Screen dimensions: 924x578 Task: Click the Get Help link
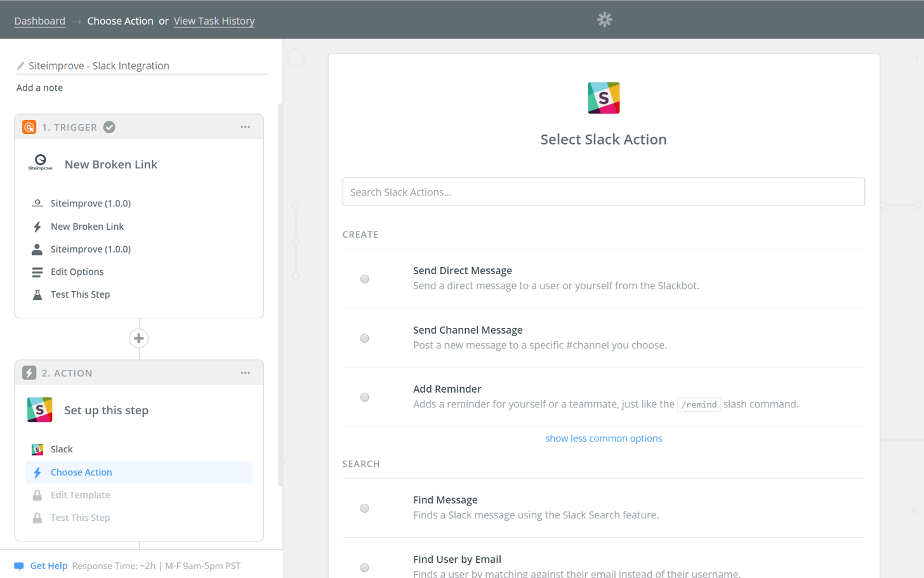tap(49, 566)
